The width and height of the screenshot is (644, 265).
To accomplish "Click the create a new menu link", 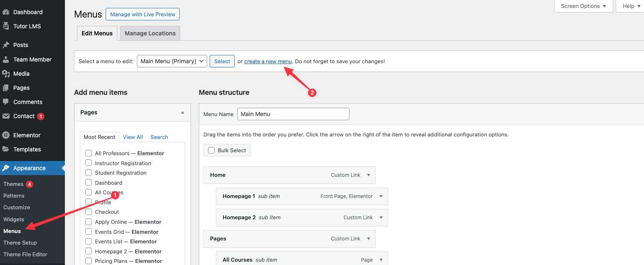I will click(x=268, y=61).
